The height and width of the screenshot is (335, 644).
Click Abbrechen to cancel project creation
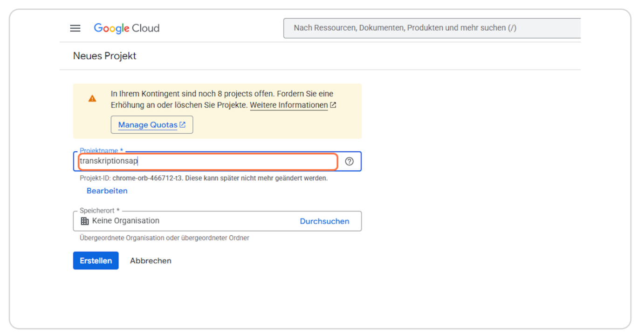150,260
